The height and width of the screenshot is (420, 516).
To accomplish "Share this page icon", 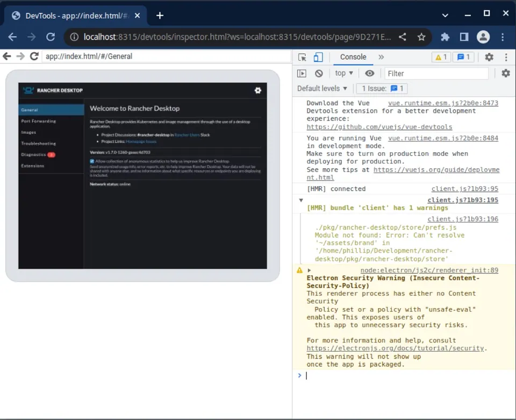I will pos(403,37).
